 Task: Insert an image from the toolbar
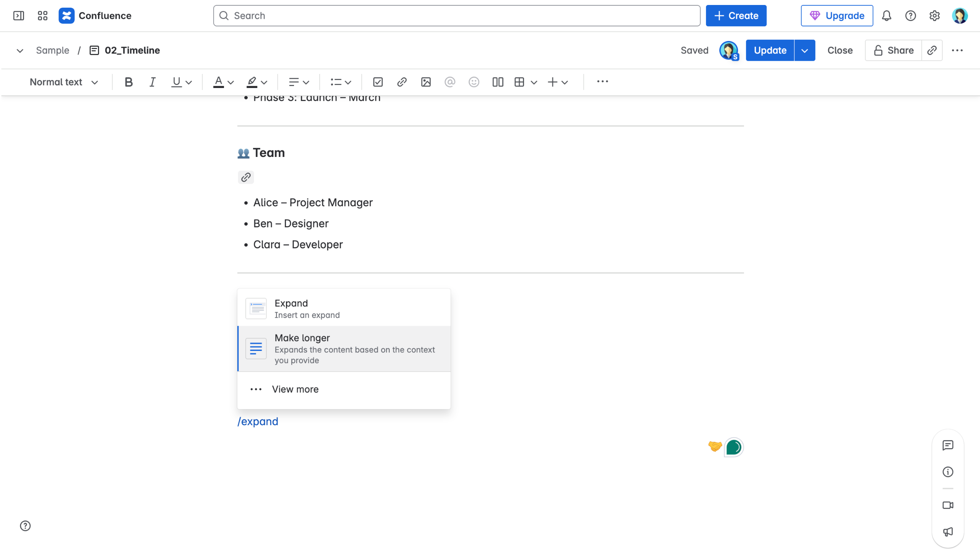[426, 82]
